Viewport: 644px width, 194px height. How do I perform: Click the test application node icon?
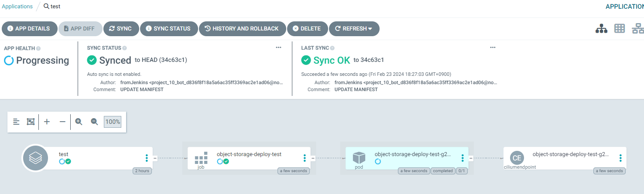35,158
